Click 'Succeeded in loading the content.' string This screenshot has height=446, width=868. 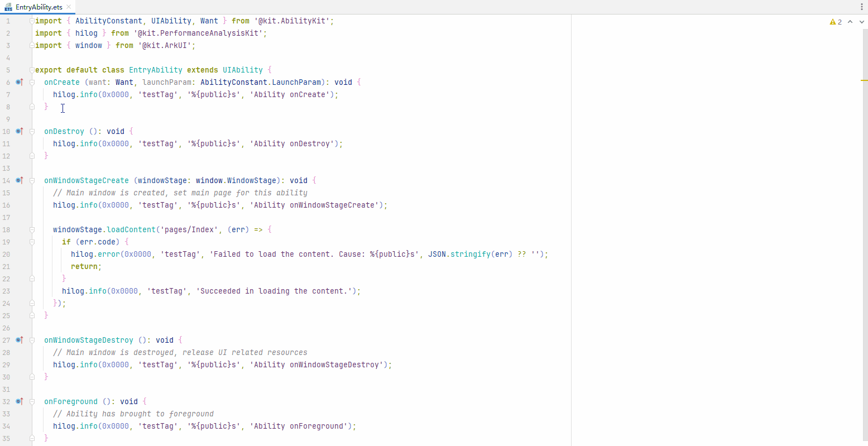pos(274,291)
